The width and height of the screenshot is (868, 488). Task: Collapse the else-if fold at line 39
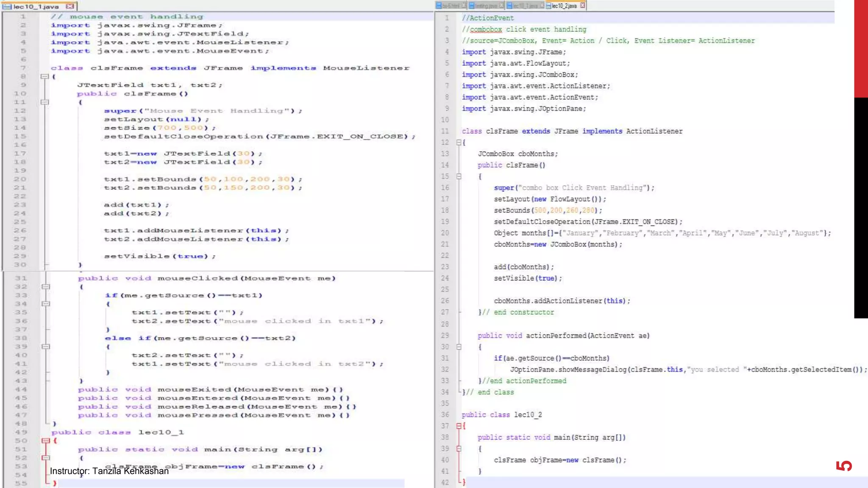[x=46, y=347]
